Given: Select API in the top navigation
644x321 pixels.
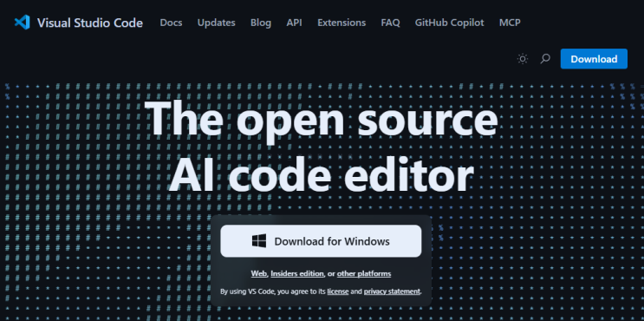Looking at the screenshot, I should 294,23.
